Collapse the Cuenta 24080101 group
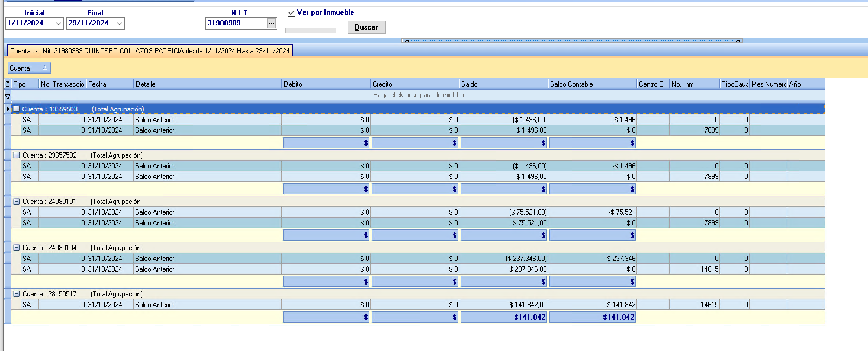 click(x=17, y=202)
